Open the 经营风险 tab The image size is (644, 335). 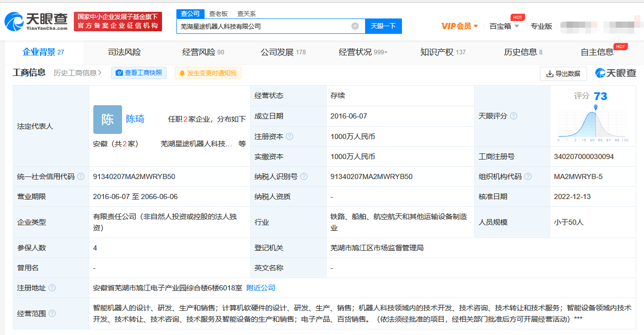point(203,52)
